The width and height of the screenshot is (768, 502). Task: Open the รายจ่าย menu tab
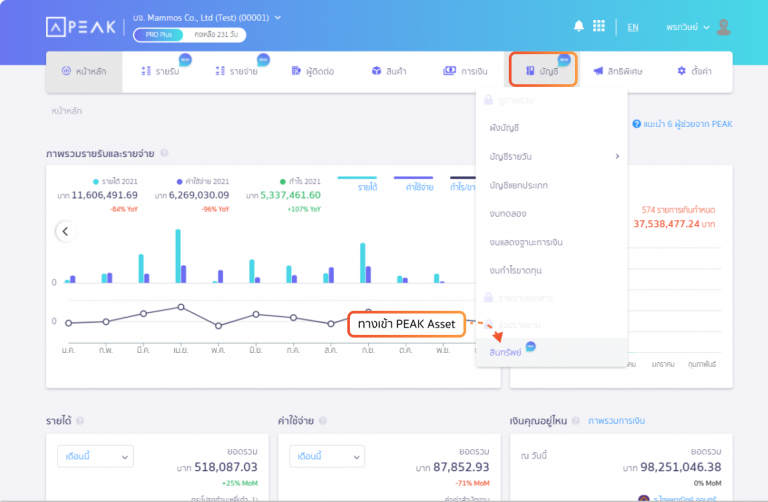tap(237, 72)
